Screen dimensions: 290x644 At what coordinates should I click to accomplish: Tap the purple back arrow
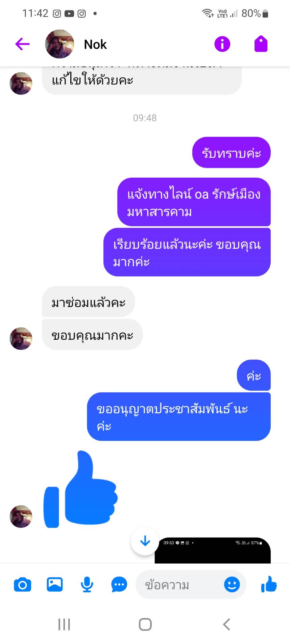click(x=23, y=44)
